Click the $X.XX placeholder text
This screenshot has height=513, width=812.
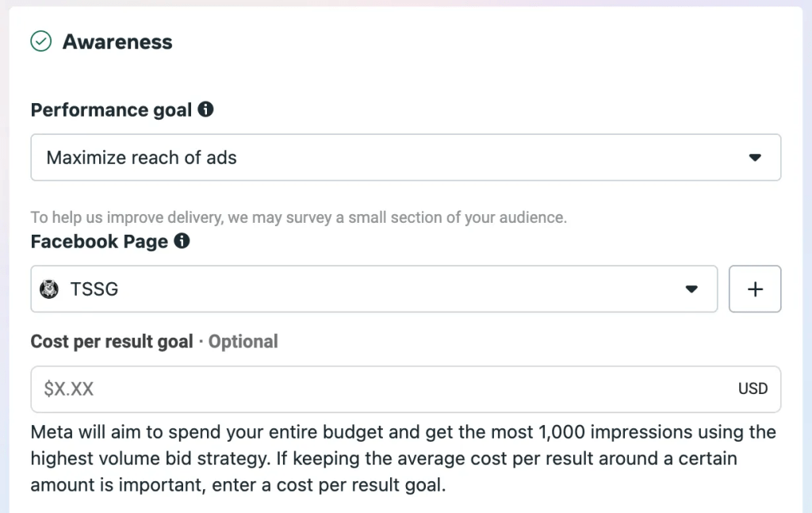[x=69, y=389]
